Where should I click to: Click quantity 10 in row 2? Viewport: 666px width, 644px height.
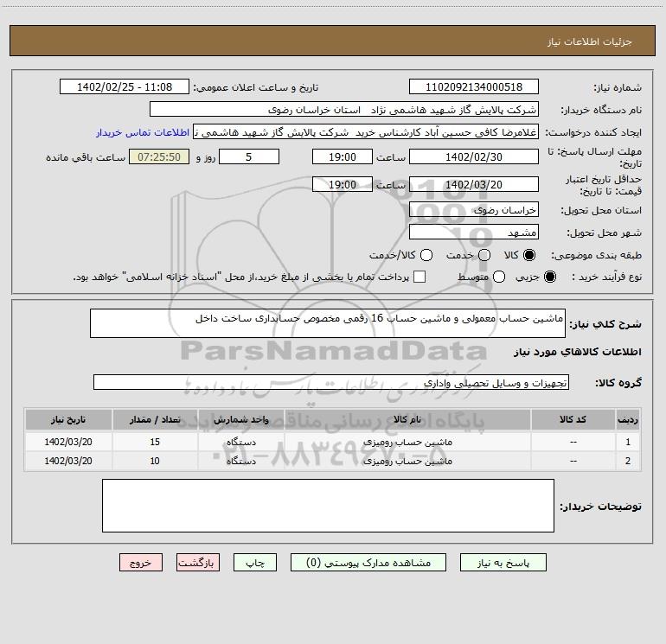pos(155,461)
